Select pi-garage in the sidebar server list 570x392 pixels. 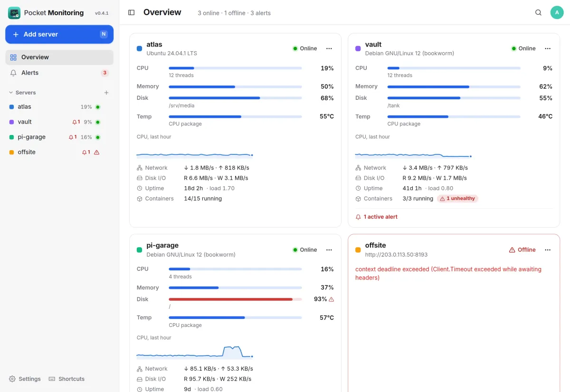pyautogui.click(x=55, y=137)
